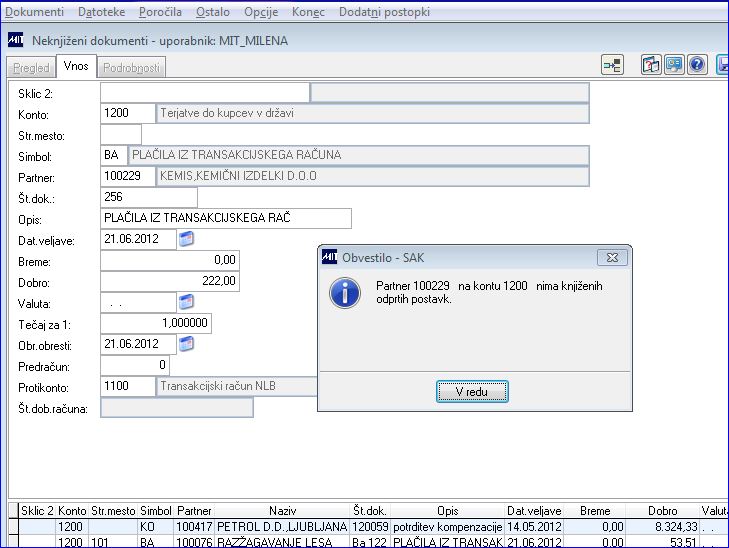Open the Dokumenti menu
This screenshot has height=548, width=729.
[x=34, y=12]
